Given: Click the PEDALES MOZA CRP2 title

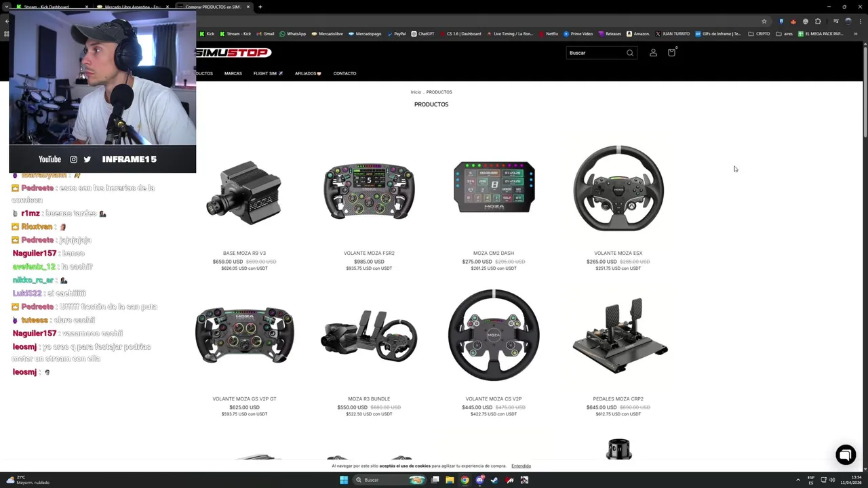Looking at the screenshot, I should pyautogui.click(x=618, y=399).
